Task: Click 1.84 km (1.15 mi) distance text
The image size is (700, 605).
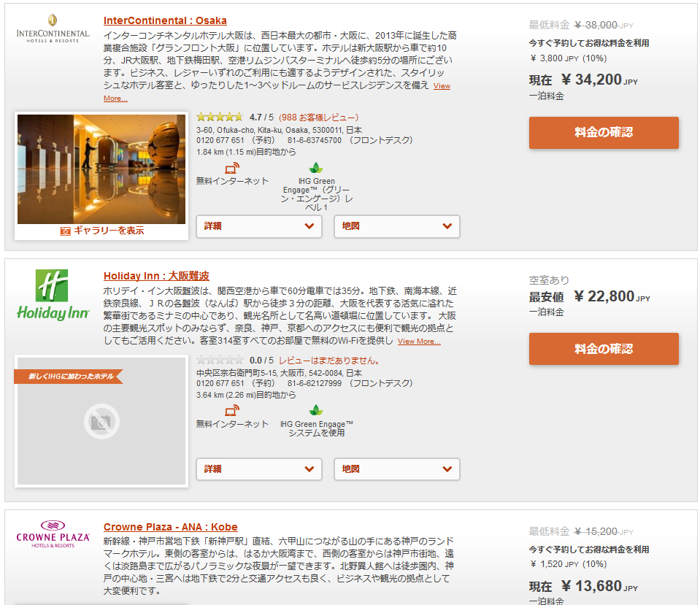Action: tap(246, 153)
